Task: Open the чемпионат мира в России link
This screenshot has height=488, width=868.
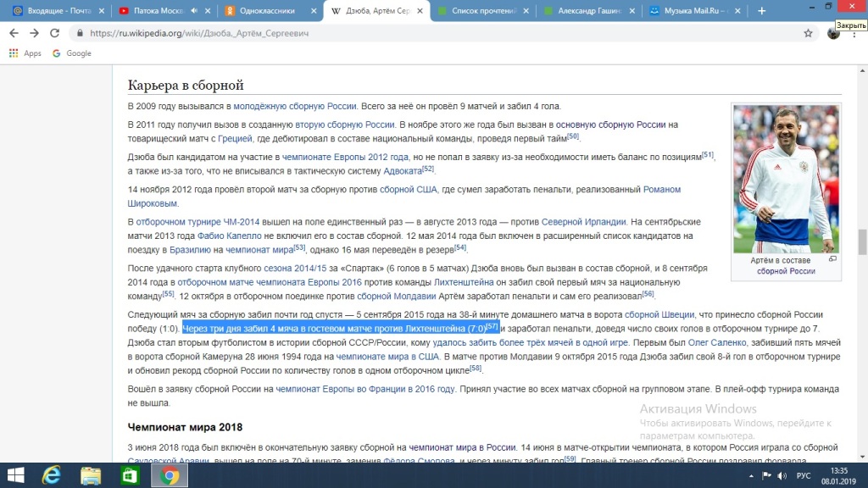Action: pos(462,447)
